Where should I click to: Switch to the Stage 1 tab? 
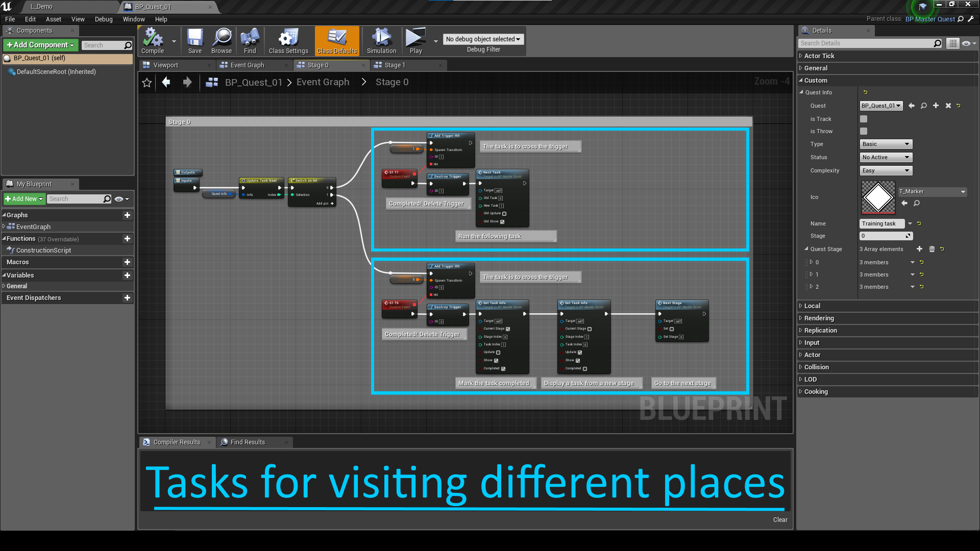pyautogui.click(x=395, y=65)
